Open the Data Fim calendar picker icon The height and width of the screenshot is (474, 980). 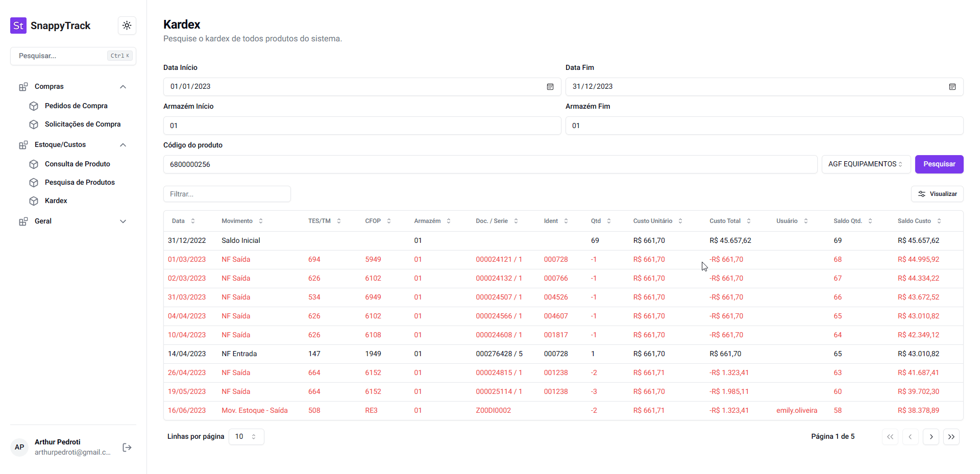tap(952, 87)
